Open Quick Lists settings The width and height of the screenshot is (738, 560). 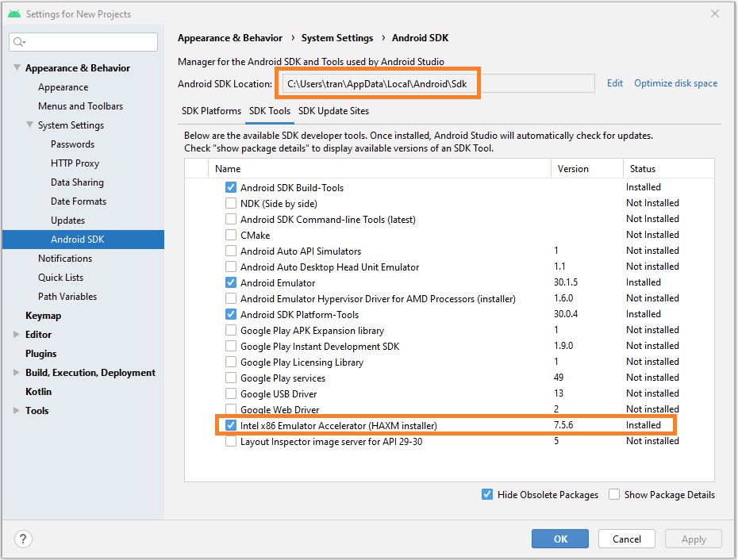[61, 278]
